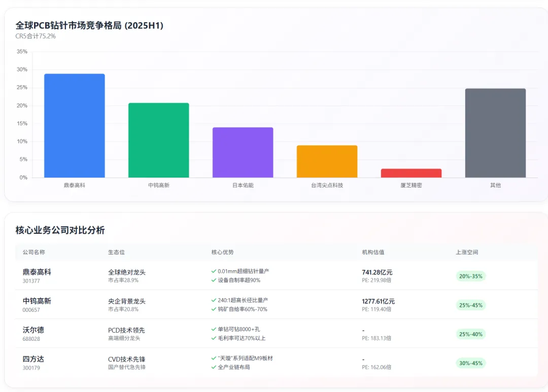Image resolution: width=548 pixels, height=392 pixels.
Task: Click 高端细分龙头 subtitle
Action: click(x=124, y=338)
